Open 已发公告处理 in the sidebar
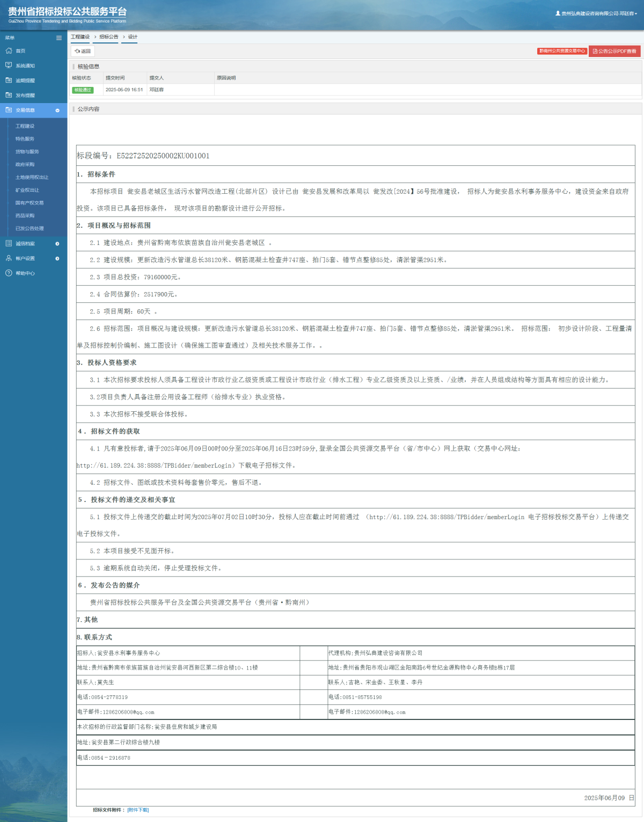The image size is (644, 822). coord(30,228)
